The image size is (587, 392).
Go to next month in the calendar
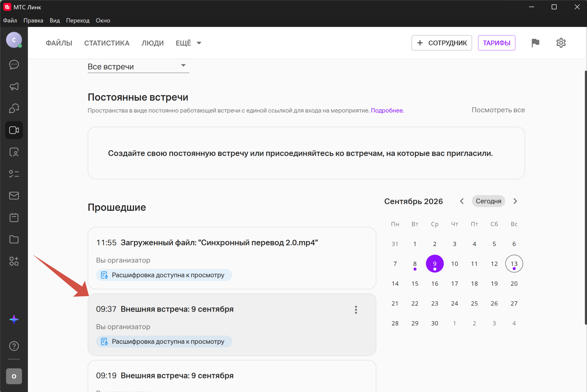[515, 201]
